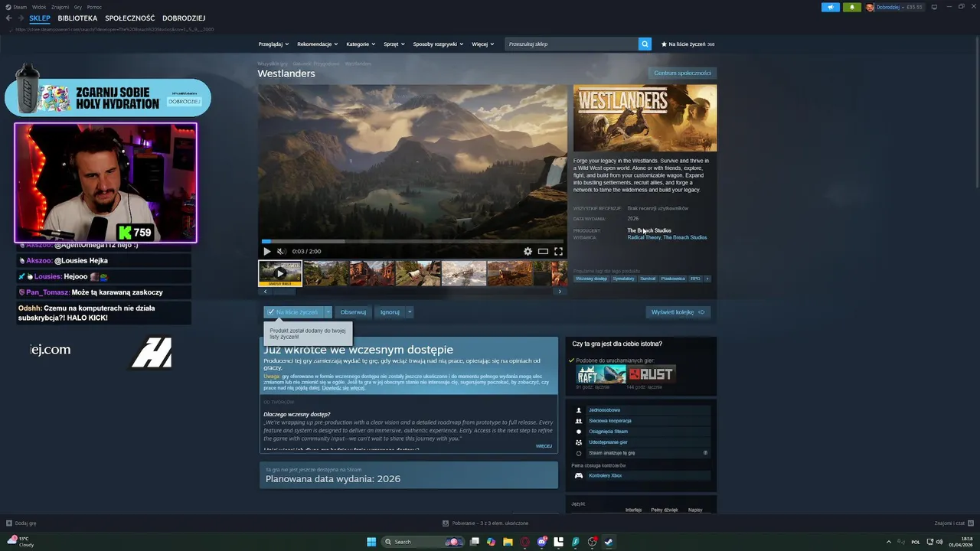Click the plus button to add tags
This screenshot has width=980, height=551.
[707, 279]
